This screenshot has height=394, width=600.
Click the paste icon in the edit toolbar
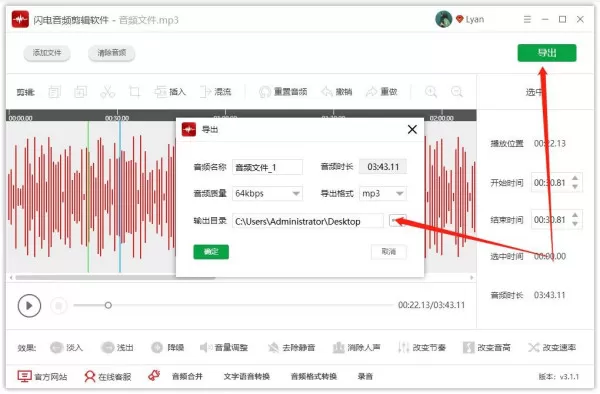(80, 92)
